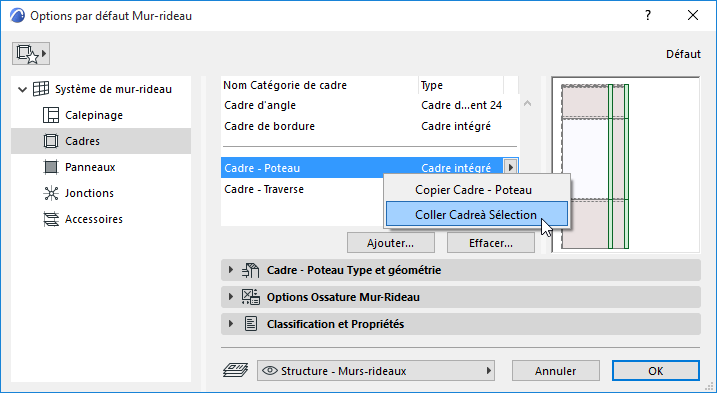Choose Coller Cadre à Sélection
This screenshot has height=393, width=717.
click(477, 214)
